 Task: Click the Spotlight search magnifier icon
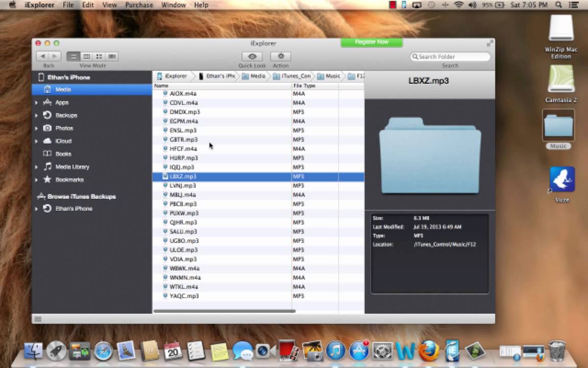[x=558, y=5]
